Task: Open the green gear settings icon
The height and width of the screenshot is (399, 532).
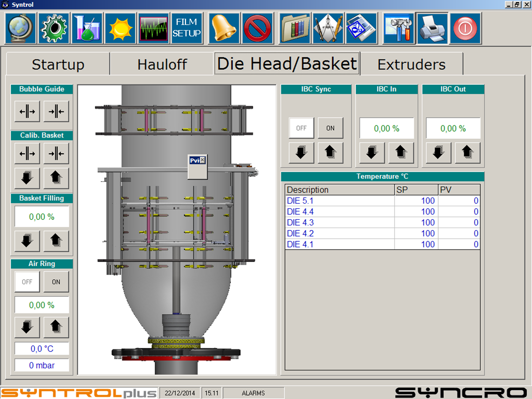Action: point(54,28)
